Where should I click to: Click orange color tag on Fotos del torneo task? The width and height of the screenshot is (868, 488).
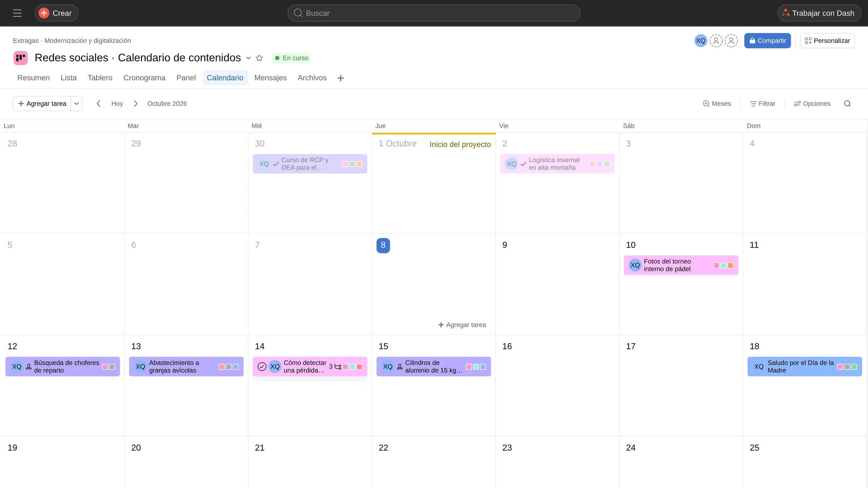pyautogui.click(x=730, y=265)
